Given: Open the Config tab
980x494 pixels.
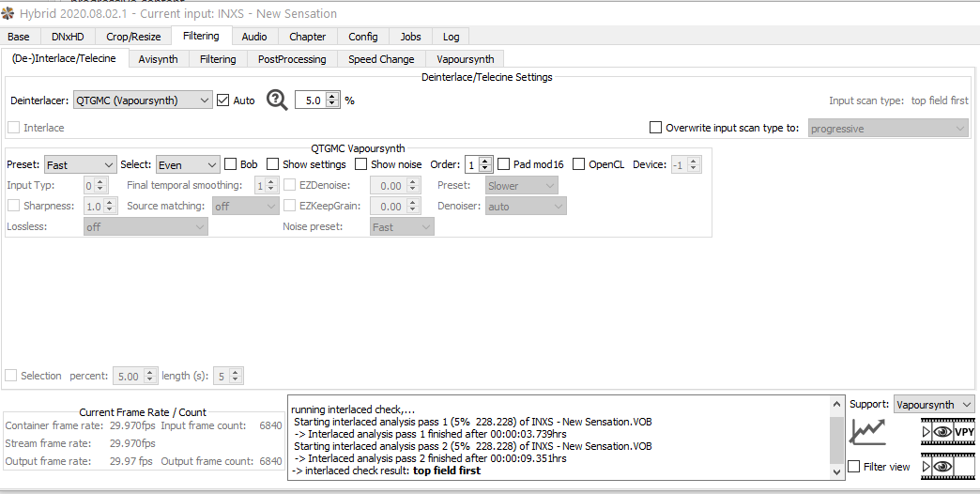Looking at the screenshot, I should (x=363, y=37).
